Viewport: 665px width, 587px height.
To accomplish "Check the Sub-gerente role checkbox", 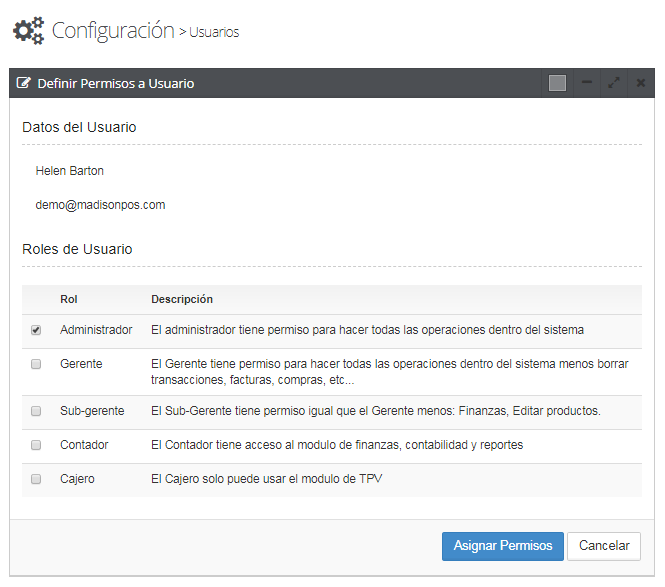I will (36, 411).
